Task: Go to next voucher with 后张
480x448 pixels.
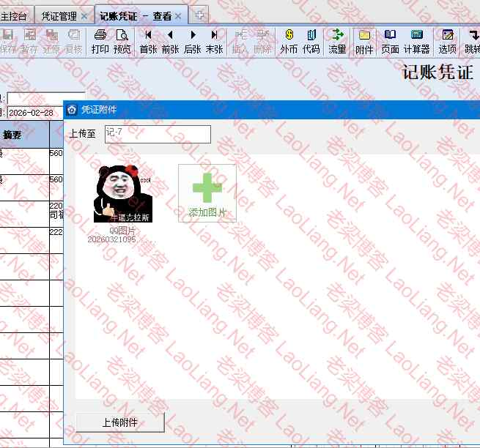Action: click(193, 42)
